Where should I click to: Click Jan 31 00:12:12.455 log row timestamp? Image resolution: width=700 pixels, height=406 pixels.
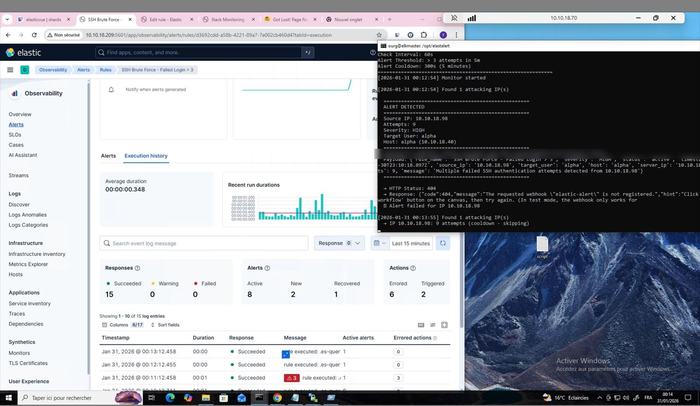(139, 365)
